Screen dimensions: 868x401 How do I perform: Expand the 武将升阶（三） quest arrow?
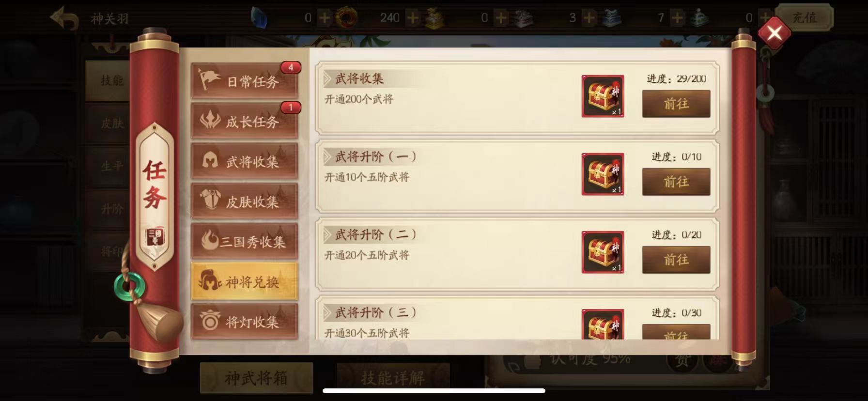[328, 312]
